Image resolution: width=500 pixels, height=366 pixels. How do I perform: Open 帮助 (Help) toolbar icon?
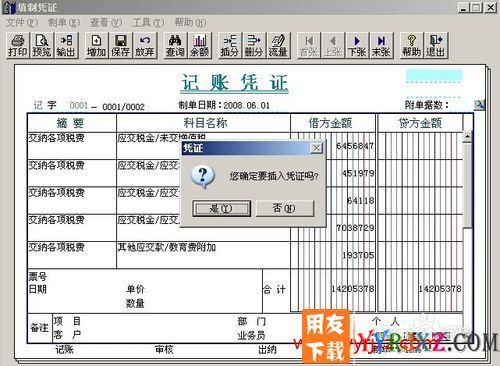point(411,45)
